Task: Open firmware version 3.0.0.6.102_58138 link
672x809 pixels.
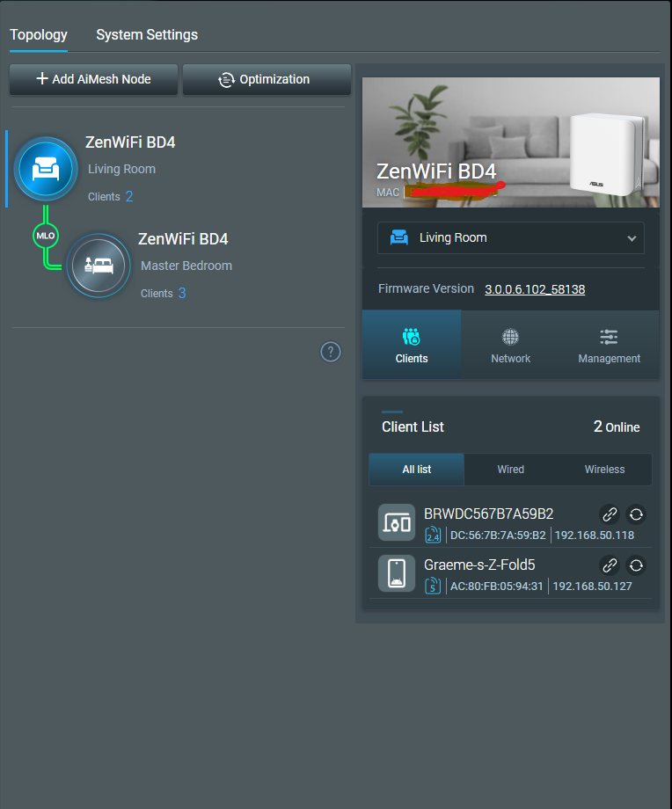Action: tap(535, 289)
